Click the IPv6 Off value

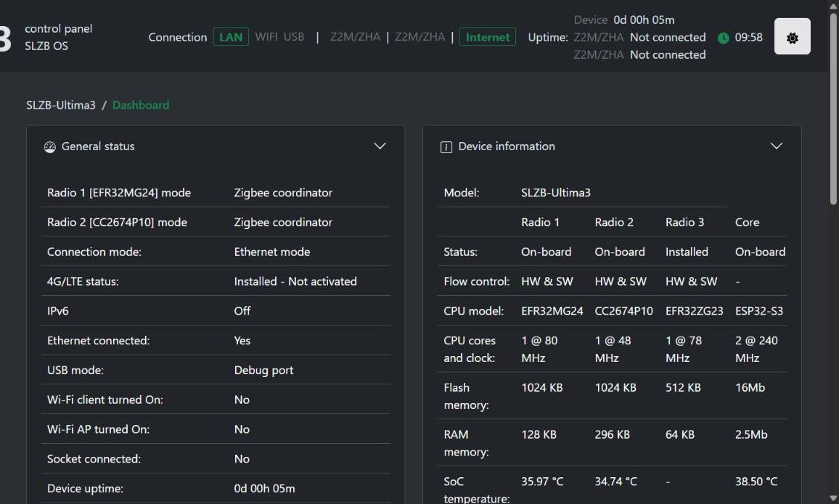click(242, 311)
